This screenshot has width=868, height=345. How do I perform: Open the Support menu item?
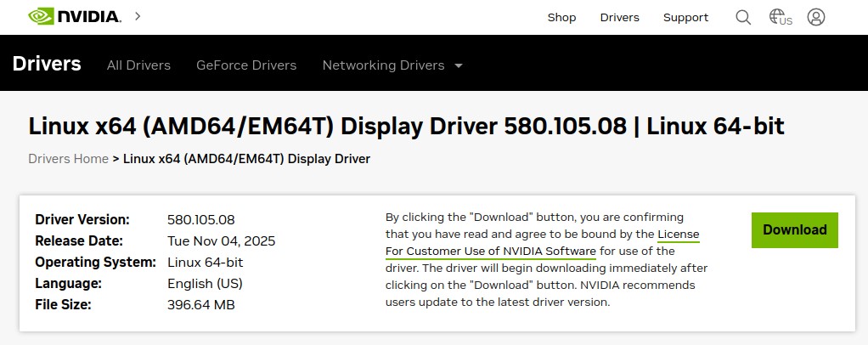coord(685,17)
